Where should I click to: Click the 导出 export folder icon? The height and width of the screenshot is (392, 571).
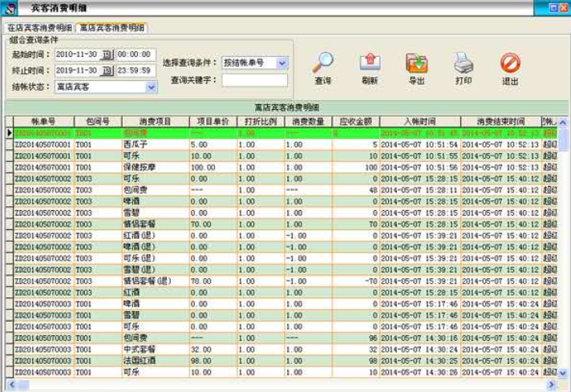pos(416,63)
